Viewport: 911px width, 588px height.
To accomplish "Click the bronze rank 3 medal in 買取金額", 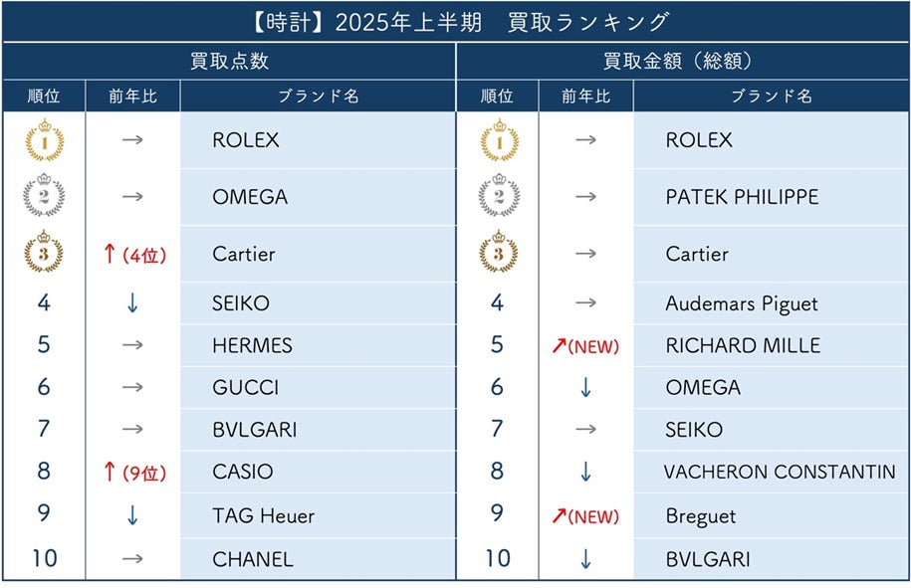I will pyautogui.click(x=499, y=252).
